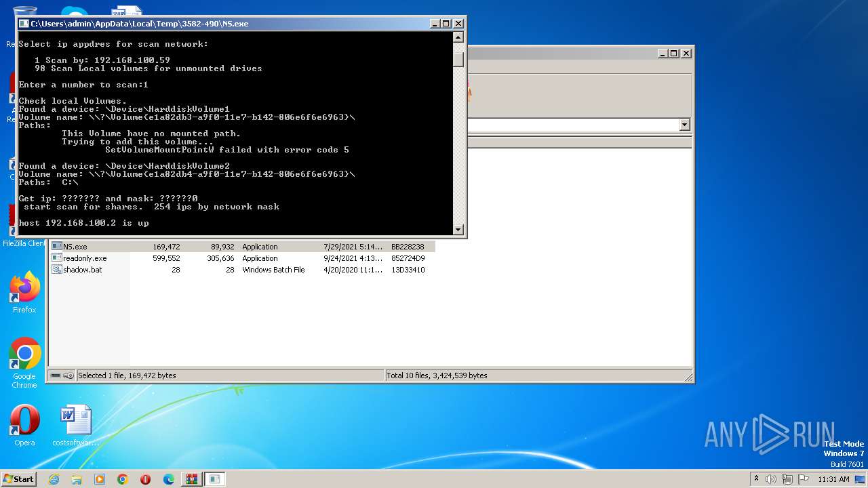
Task: Open Firefox desktop shortcut
Action: 24,293
